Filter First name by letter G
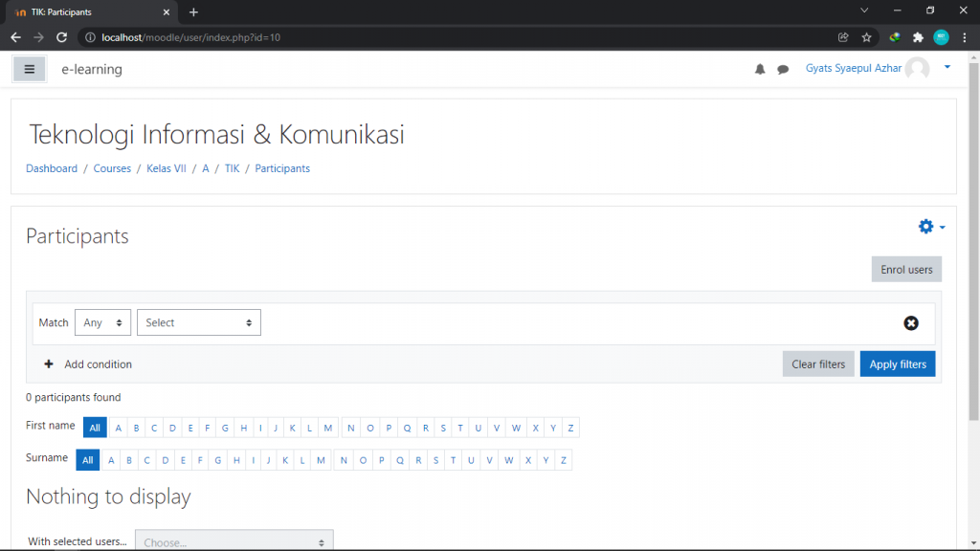Screen dimensions: 980x551 point(225,428)
